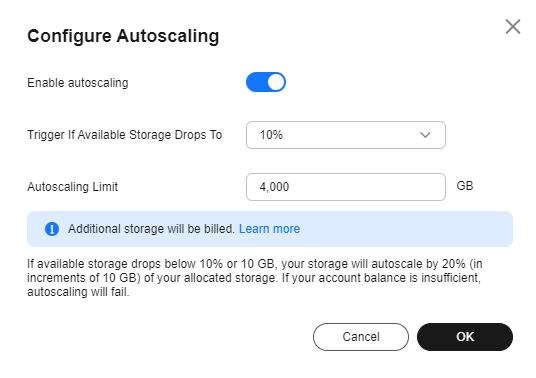The height and width of the screenshot is (378, 536).
Task: Click the GB unit label beside the limit field
Action: (x=465, y=186)
